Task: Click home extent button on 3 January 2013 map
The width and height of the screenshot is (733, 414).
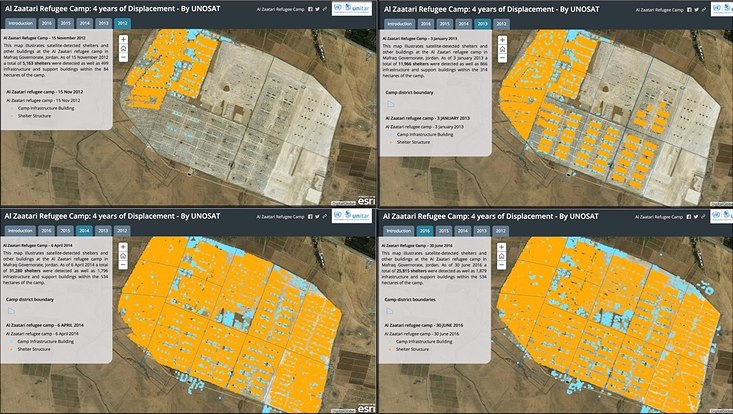Action: 502,49
